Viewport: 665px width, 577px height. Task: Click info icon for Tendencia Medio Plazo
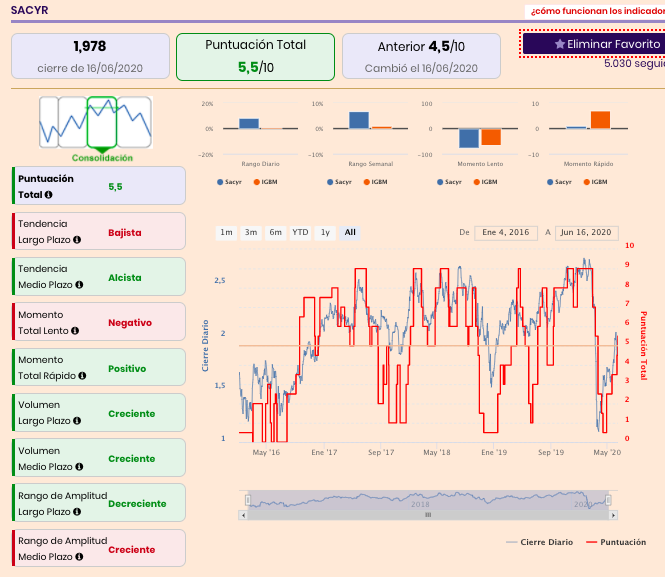79,285
